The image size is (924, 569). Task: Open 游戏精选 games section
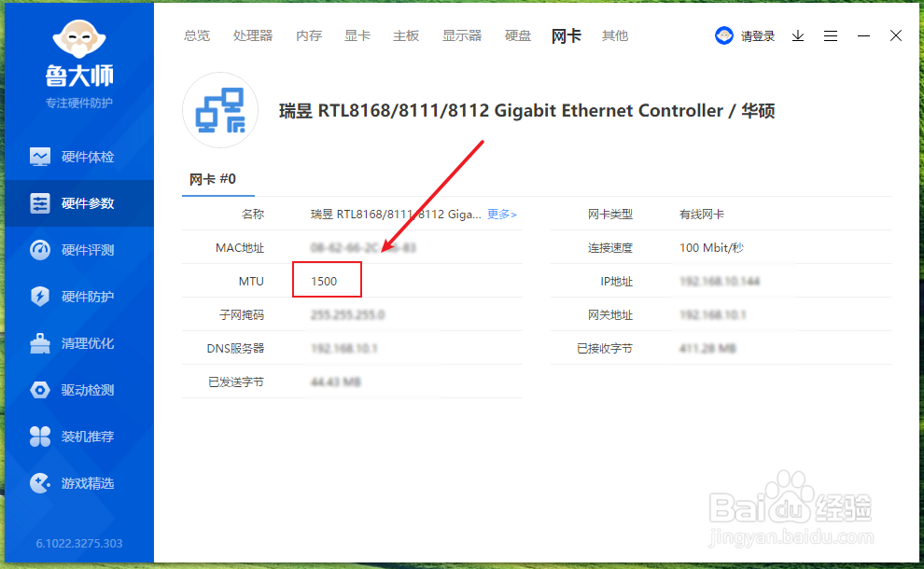pyautogui.click(x=79, y=483)
